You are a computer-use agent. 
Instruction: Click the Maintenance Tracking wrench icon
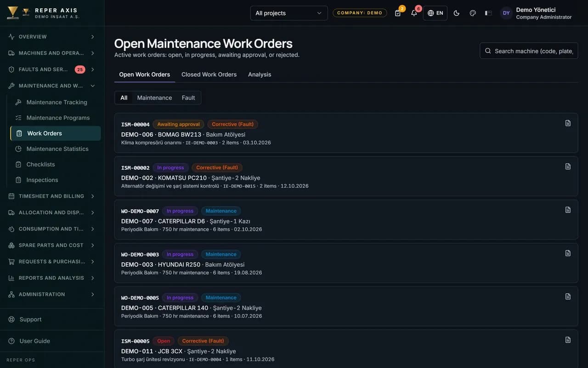tap(18, 102)
